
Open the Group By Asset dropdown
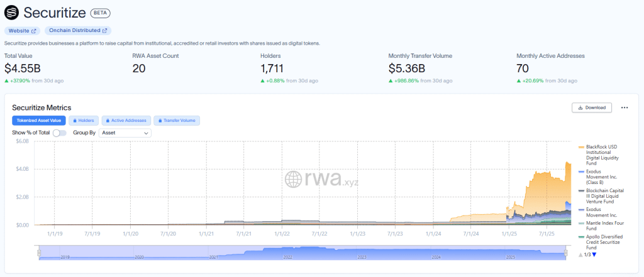click(x=126, y=133)
